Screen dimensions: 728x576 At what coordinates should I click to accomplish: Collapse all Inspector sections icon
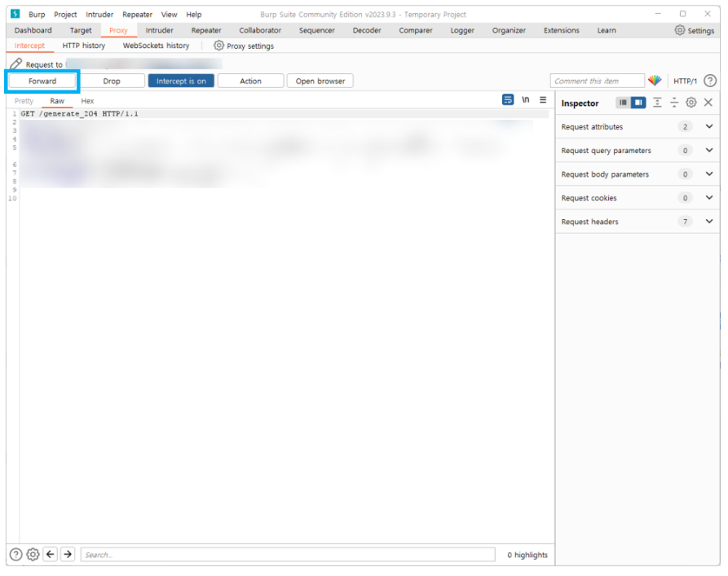click(674, 103)
